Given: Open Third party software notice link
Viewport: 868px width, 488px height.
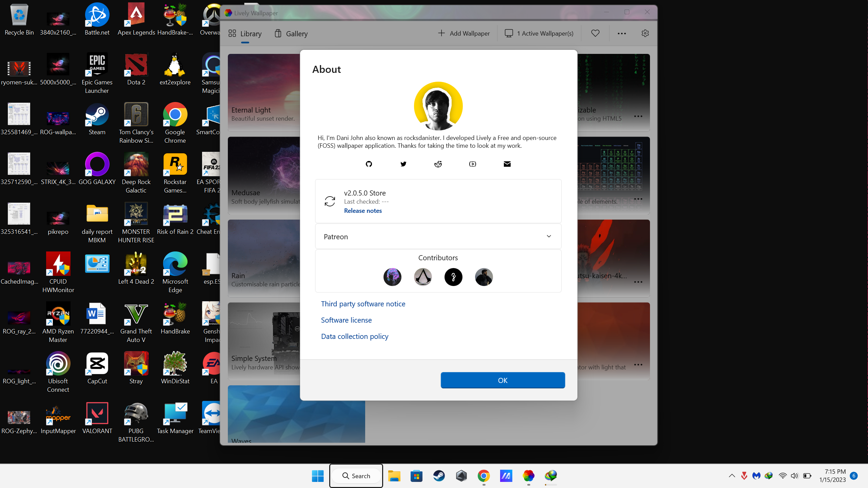Looking at the screenshot, I should pyautogui.click(x=363, y=304).
